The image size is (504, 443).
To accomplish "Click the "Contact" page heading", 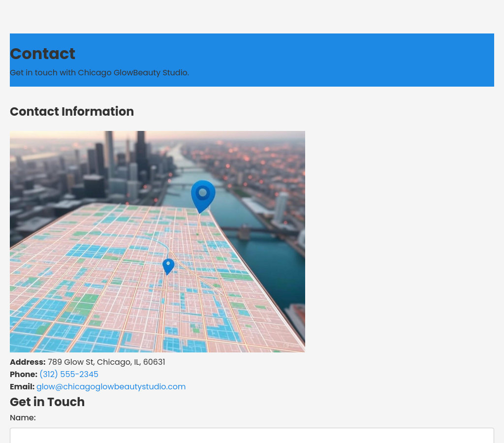I will tap(42, 54).
